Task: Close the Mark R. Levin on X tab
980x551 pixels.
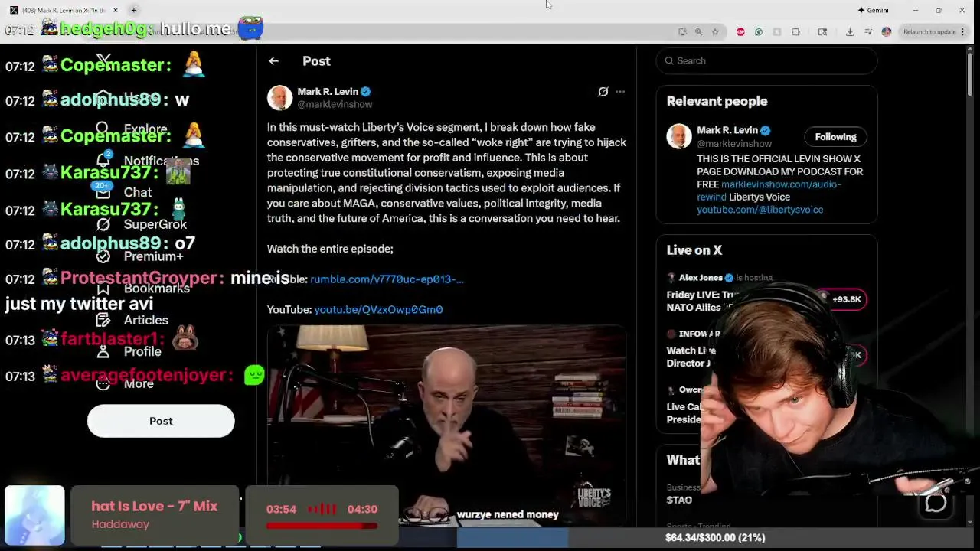Action: [116, 10]
